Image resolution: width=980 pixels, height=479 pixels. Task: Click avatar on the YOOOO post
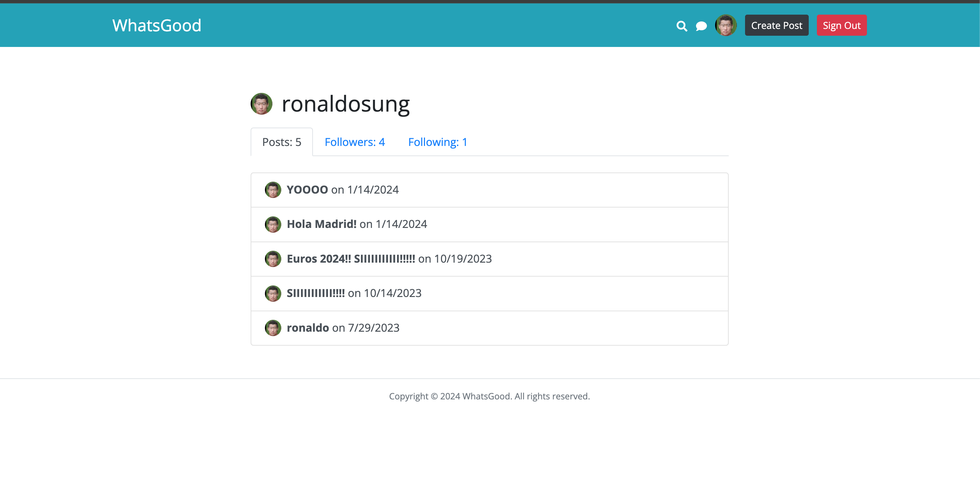(x=273, y=190)
